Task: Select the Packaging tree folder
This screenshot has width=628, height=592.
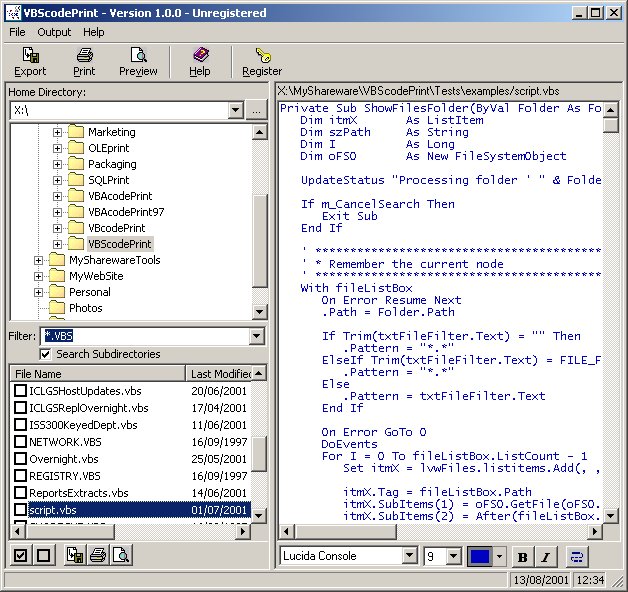Action: (x=112, y=164)
